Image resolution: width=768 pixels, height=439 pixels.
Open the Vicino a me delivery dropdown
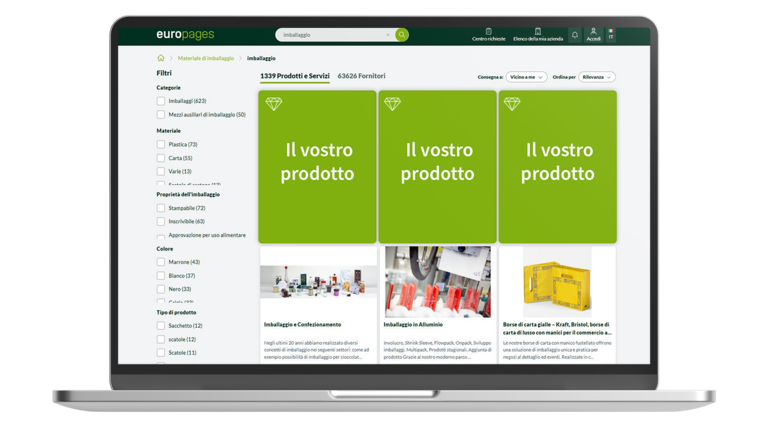(x=527, y=76)
